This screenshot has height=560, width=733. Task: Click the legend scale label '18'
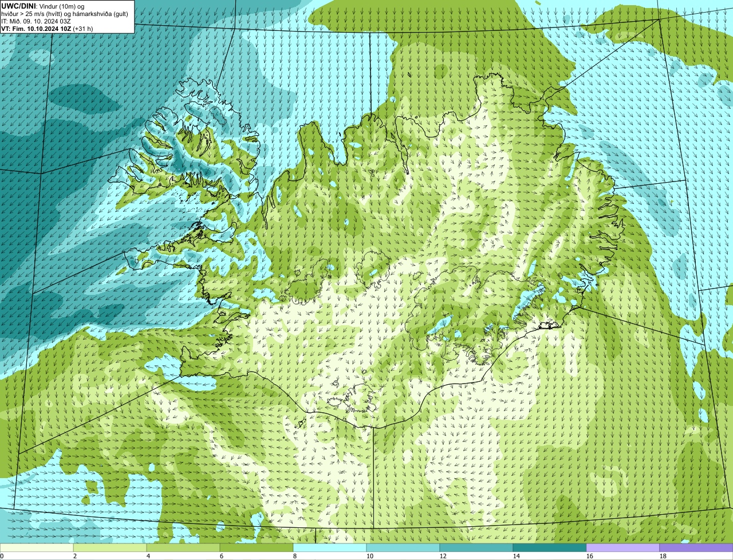[663, 556]
